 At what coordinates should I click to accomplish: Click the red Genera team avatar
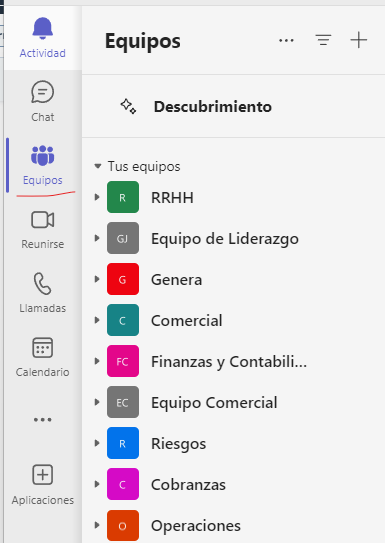pos(123,279)
